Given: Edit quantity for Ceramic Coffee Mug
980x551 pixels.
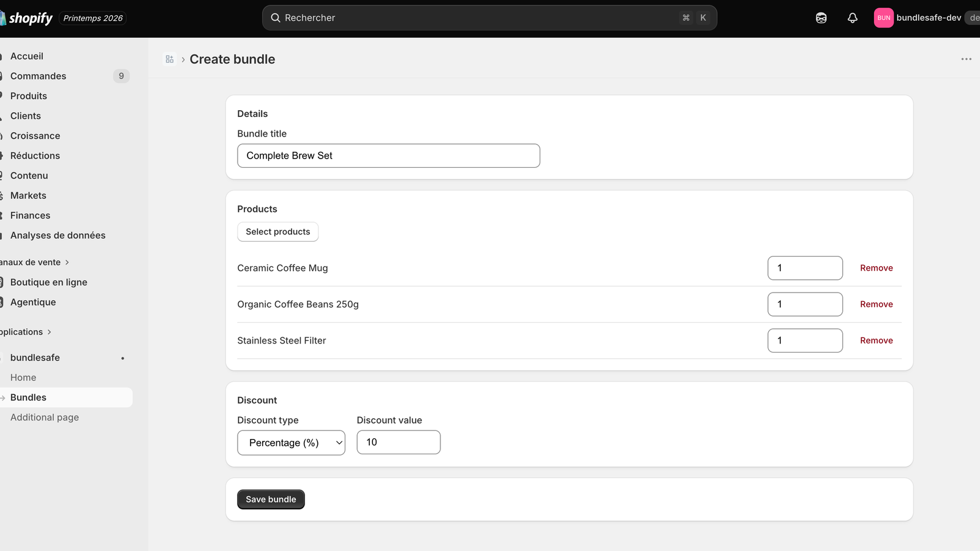Looking at the screenshot, I should point(805,268).
